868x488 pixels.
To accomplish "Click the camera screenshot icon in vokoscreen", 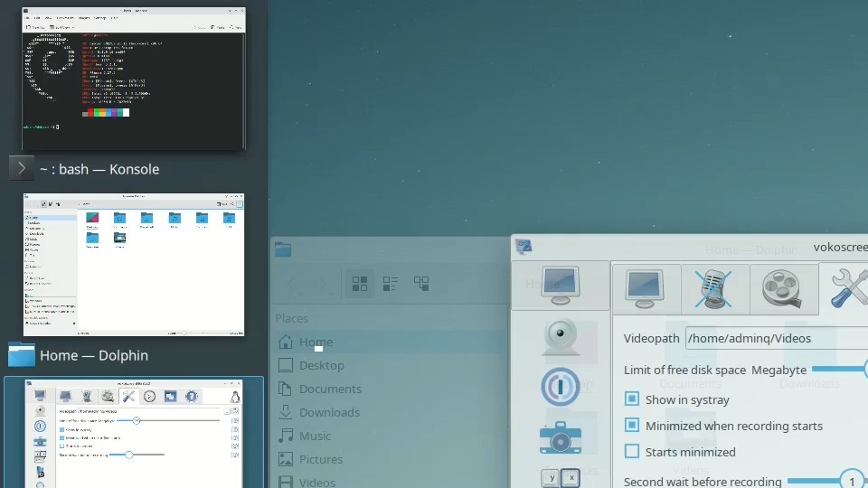I will point(561,436).
